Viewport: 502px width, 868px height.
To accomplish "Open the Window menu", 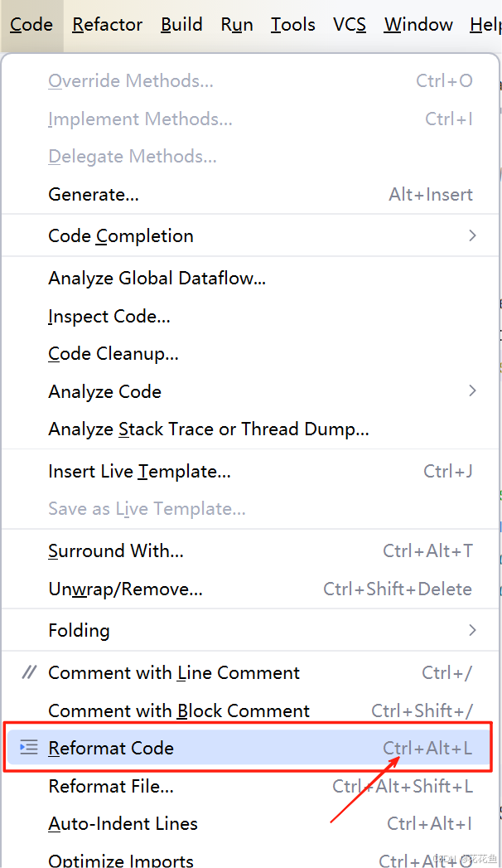I will (x=418, y=25).
